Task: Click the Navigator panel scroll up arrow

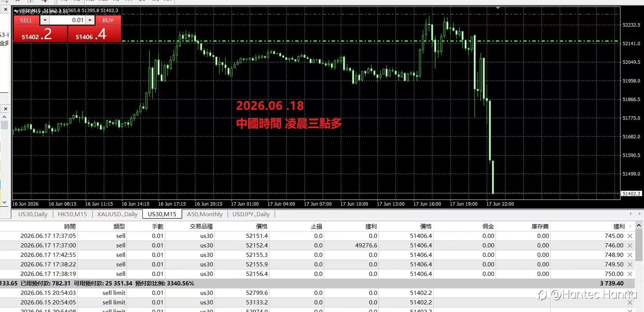Action: [4, 117]
